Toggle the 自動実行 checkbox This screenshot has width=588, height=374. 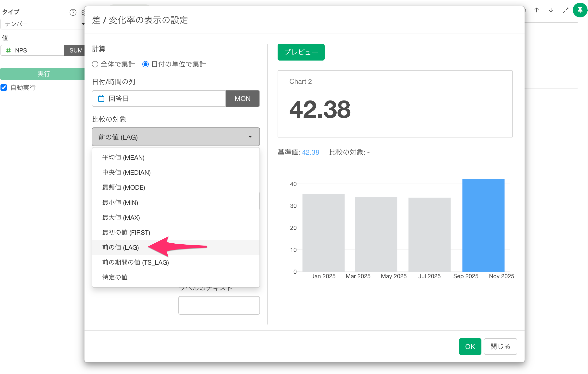pyautogui.click(x=4, y=87)
